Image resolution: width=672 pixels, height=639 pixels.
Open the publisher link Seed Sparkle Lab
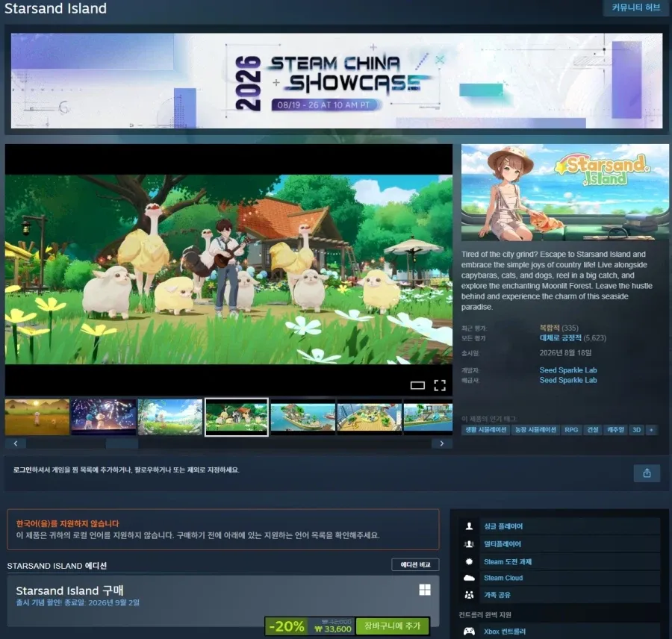[568, 380]
